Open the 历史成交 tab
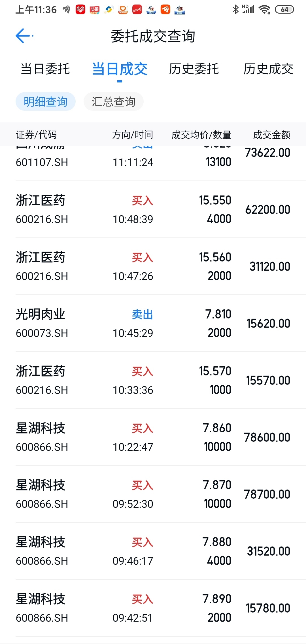The image size is (306, 644). tap(268, 69)
